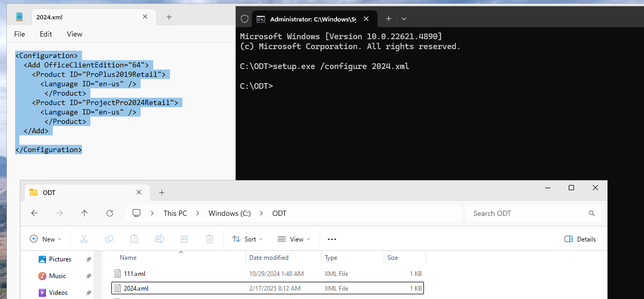644x299 pixels.
Task: Go up one folder level
Action: 85,213
